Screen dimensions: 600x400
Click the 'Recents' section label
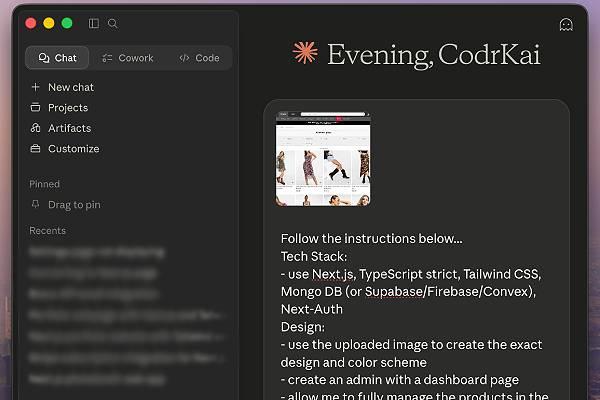click(47, 230)
